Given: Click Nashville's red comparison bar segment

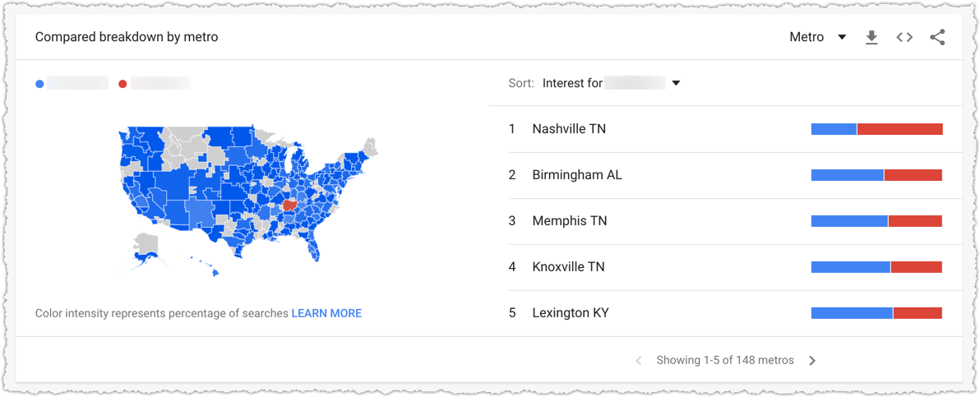Looking at the screenshot, I should (x=900, y=129).
